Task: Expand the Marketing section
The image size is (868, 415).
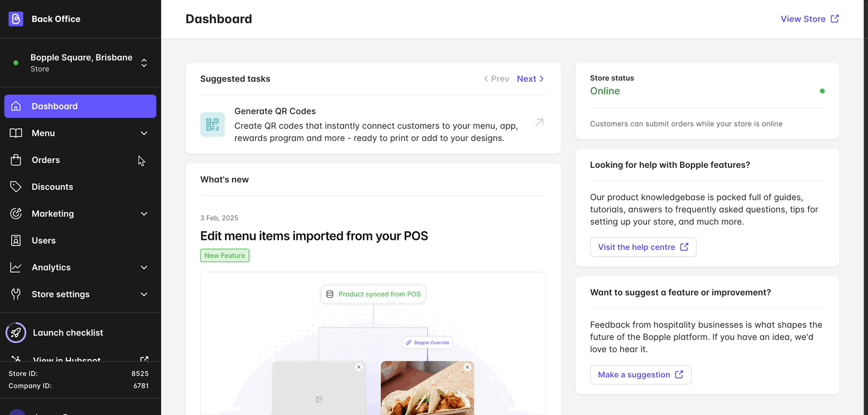Action: (144, 214)
